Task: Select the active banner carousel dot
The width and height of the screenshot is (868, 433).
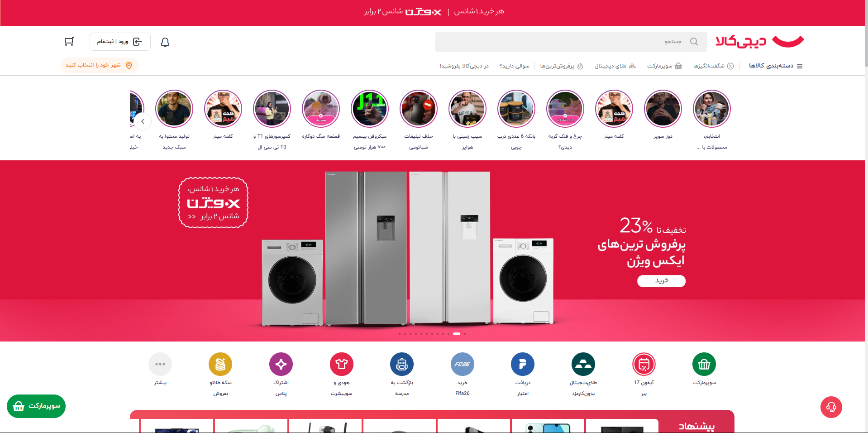Action: tap(457, 334)
